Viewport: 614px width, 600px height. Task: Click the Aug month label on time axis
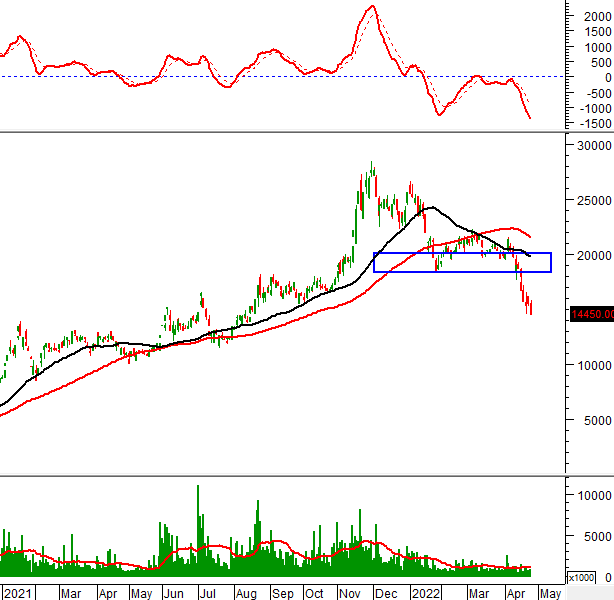(x=243, y=593)
